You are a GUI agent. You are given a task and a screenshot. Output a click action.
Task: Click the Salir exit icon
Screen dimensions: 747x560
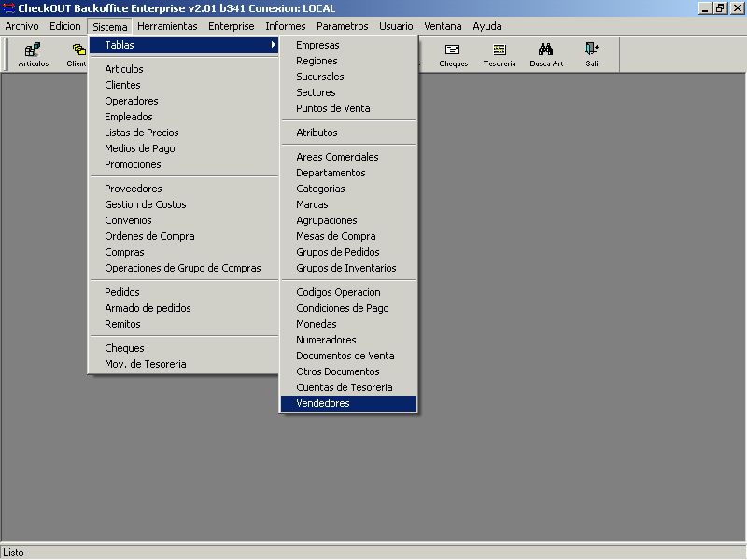[x=593, y=55]
